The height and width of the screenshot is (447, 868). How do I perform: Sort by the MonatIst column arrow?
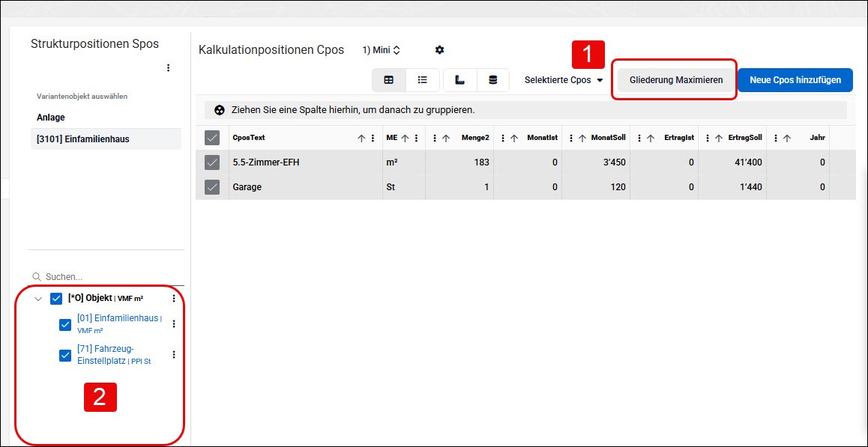tap(513, 139)
